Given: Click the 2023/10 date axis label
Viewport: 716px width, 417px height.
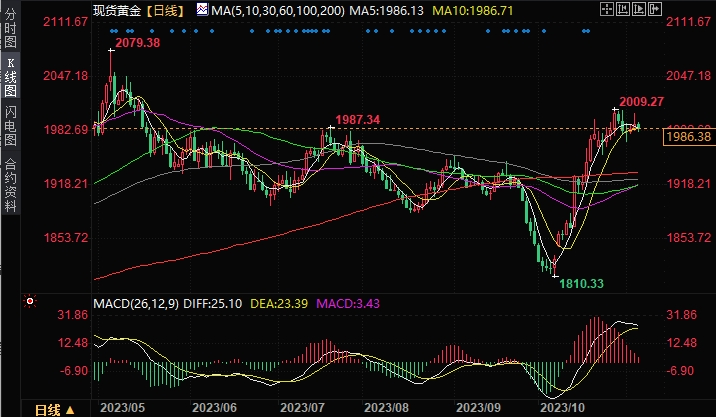Looking at the screenshot, I should click(562, 407).
